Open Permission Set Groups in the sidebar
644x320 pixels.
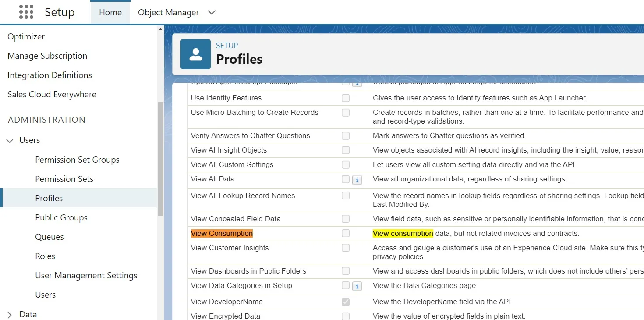77,160
